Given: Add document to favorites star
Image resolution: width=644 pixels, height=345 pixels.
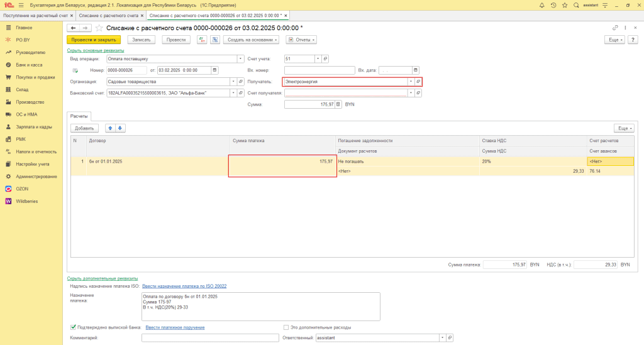Looking at the screenshot, I should [x=99, y=28].
